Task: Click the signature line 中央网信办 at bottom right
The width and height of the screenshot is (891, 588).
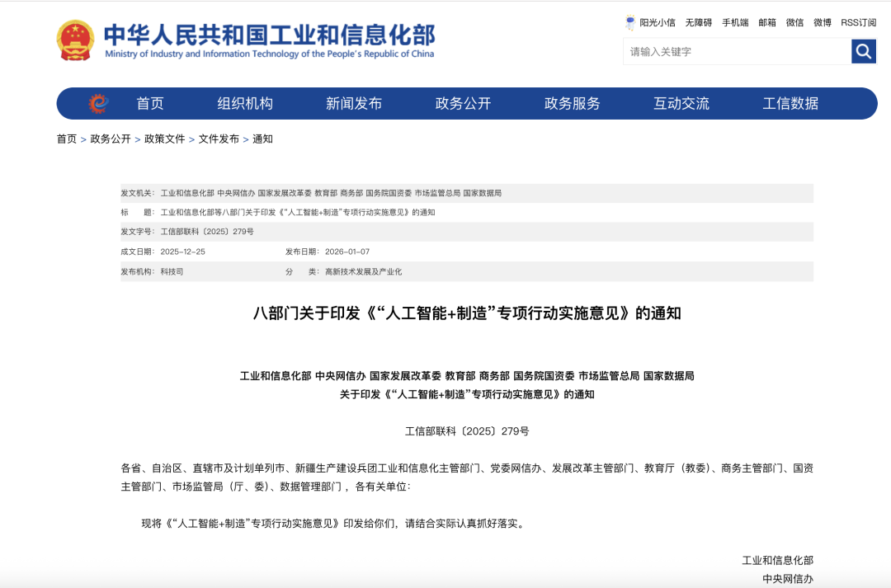Action: [788, 579]
